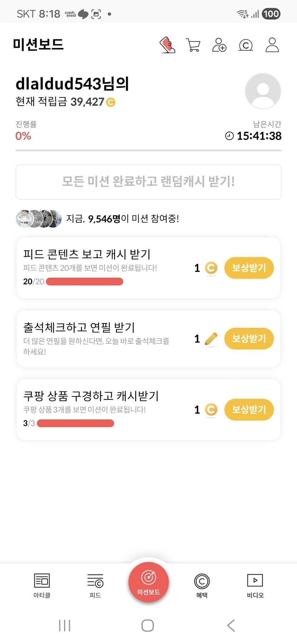Viewport: 297px width, 644px height.
Task: Open the 혜택 tab
Action: pos(202,585)
